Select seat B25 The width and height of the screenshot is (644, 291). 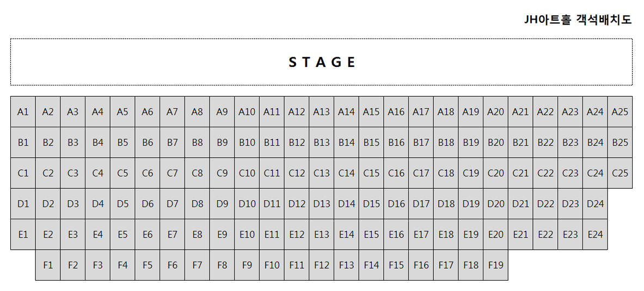click(x=620, y=143)
